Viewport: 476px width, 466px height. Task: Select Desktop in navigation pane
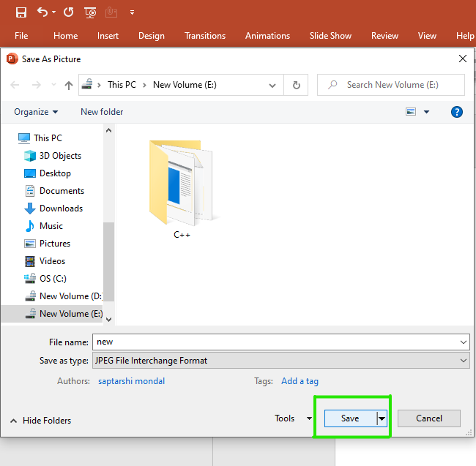pyautogui.click(x=55, y=173)
